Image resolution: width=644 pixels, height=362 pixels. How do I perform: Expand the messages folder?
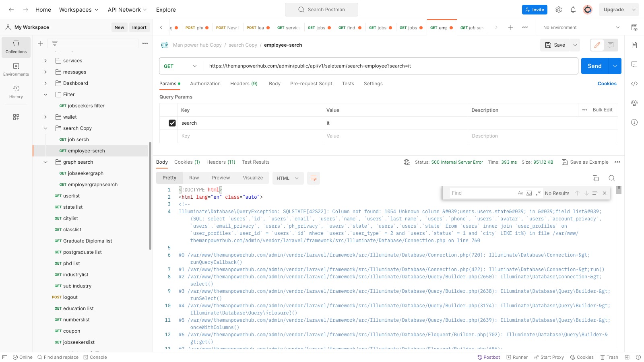coord(45,72)
